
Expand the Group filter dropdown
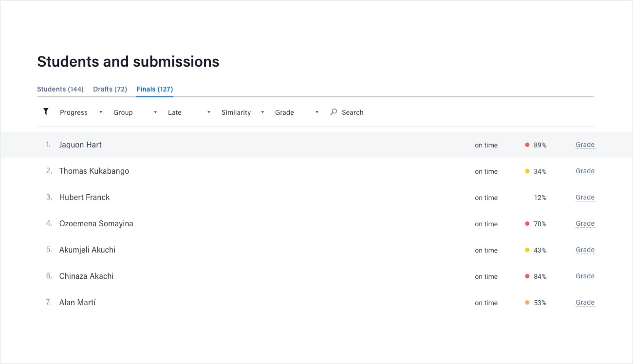click(135, 112)
